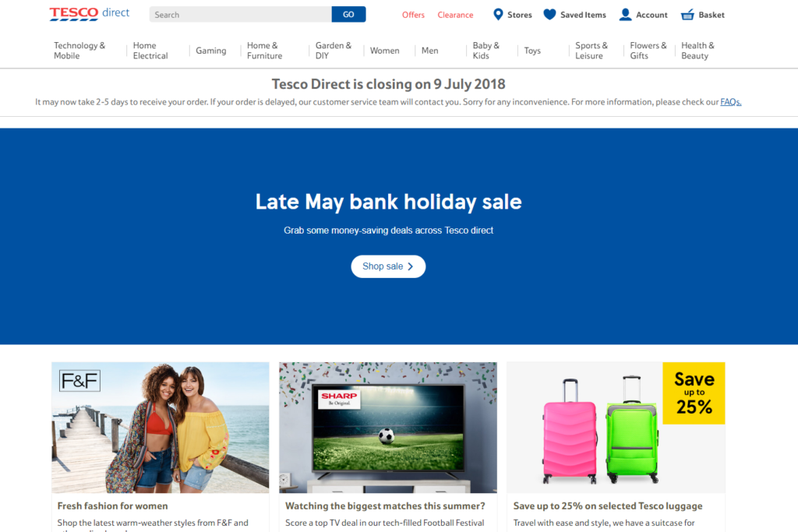Click the Save up to 25% badge
Image resolution: width=798 pixels, height=532 pixels.
click(x=694, y=393)
